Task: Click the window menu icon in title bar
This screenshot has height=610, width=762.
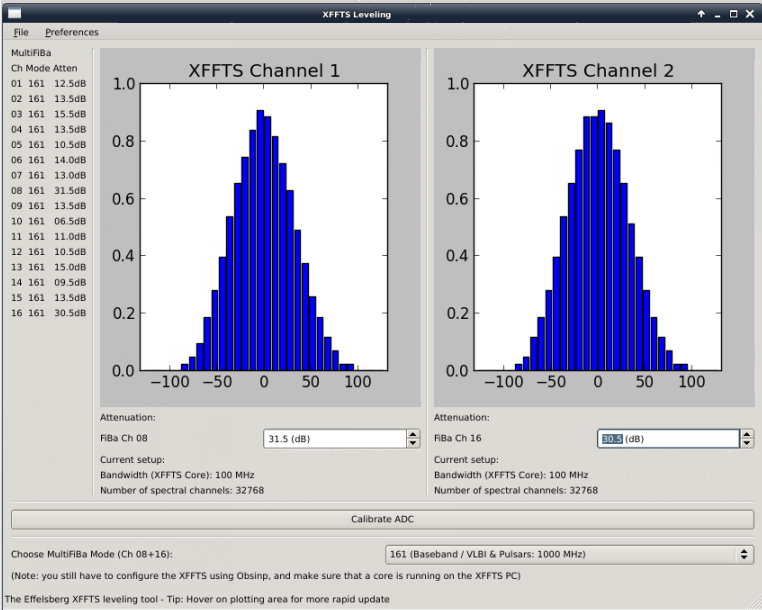Action: (x=15, y=14)
